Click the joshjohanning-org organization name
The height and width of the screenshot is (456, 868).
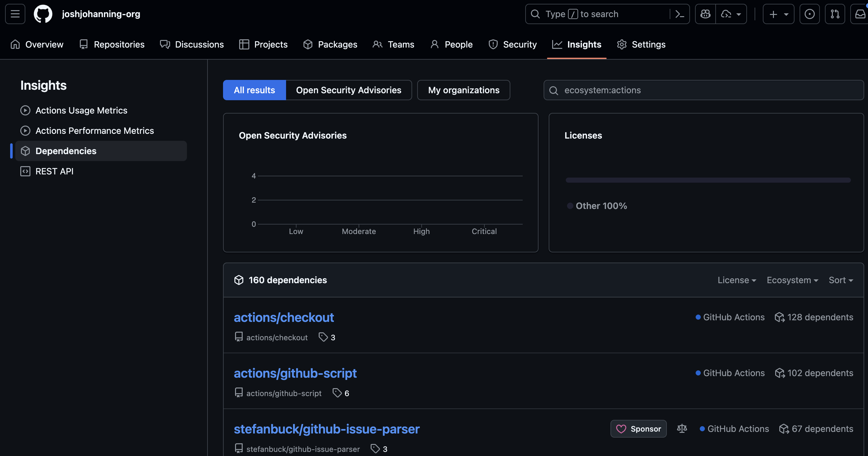[101, 14]
